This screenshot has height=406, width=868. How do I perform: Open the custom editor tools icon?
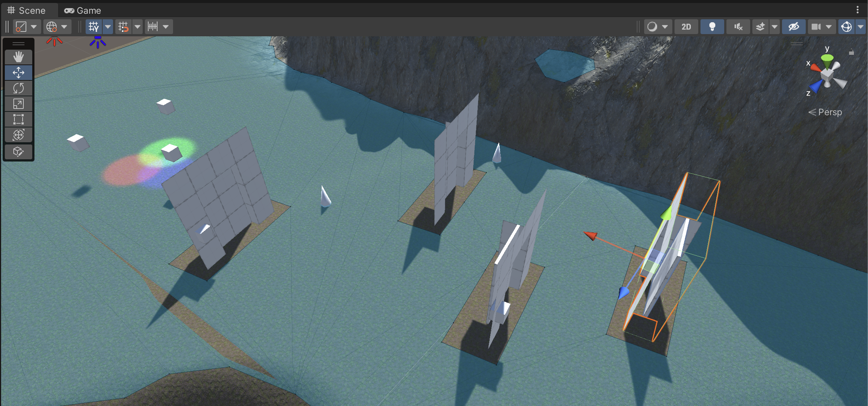click(x=18, y=152)
